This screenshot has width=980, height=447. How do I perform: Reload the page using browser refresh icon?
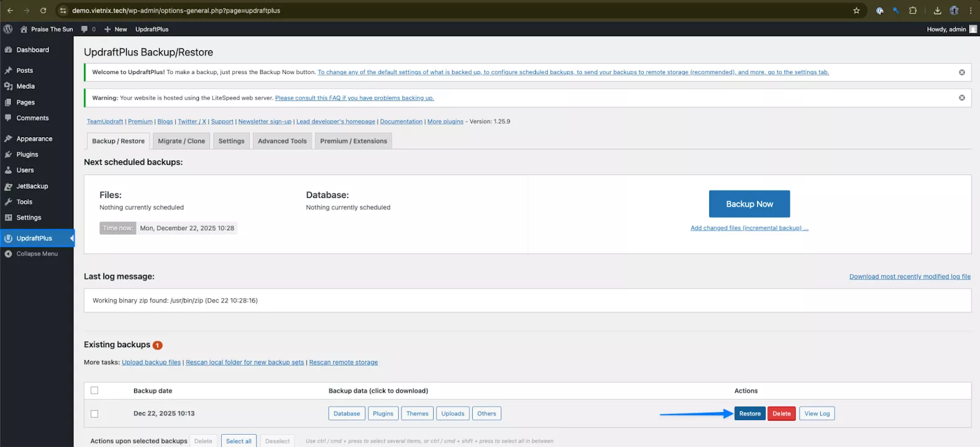[43, 10]
